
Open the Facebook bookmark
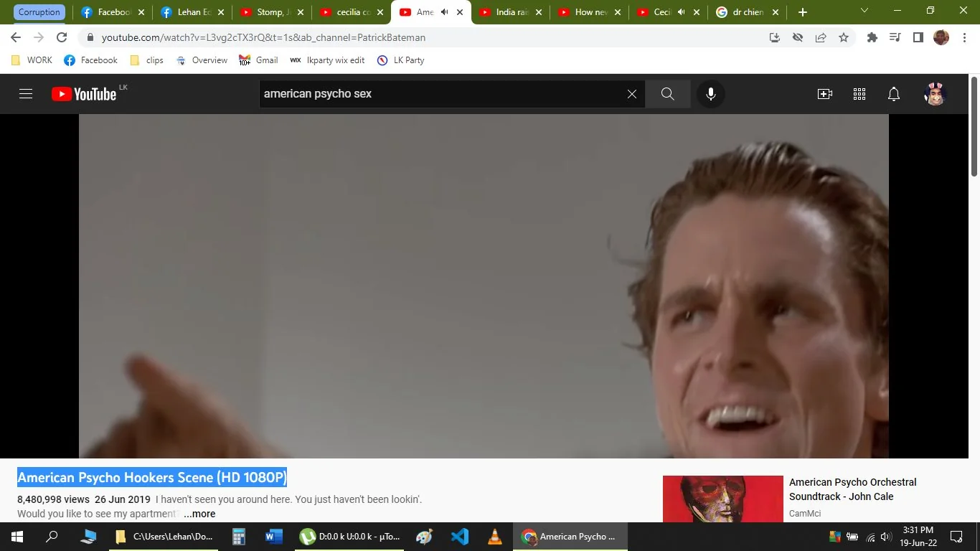tap(90, 60)
